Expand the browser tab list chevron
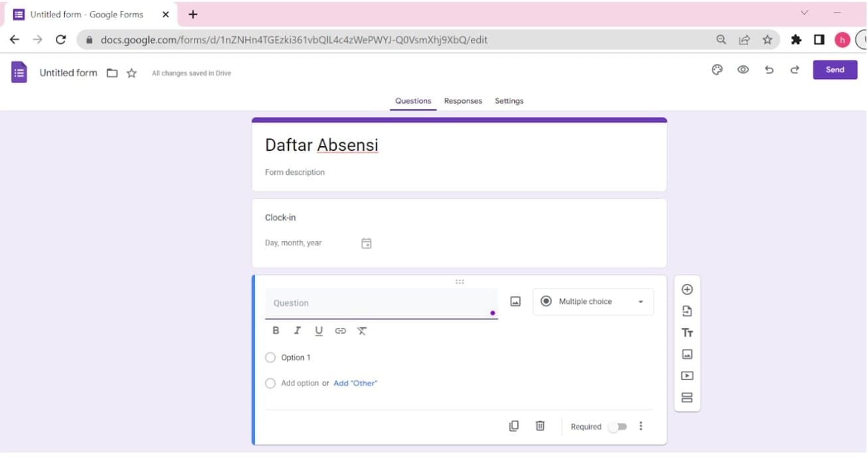The height and width of the screenshot is (462, 868). [804, 13]
